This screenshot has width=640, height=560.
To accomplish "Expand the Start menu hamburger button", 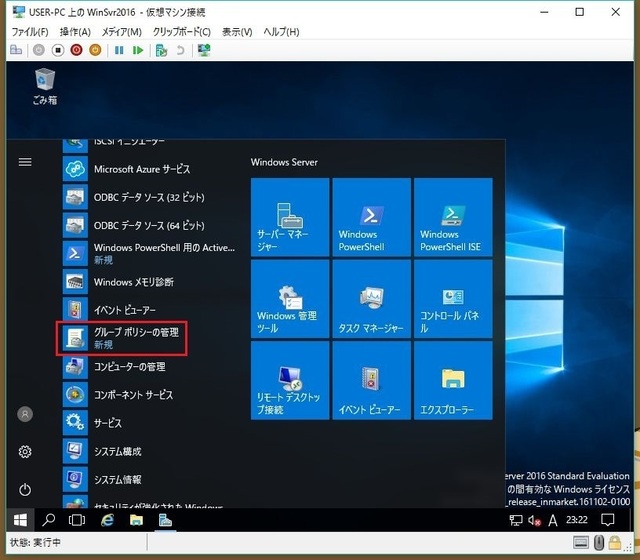I will click(25, 162).
